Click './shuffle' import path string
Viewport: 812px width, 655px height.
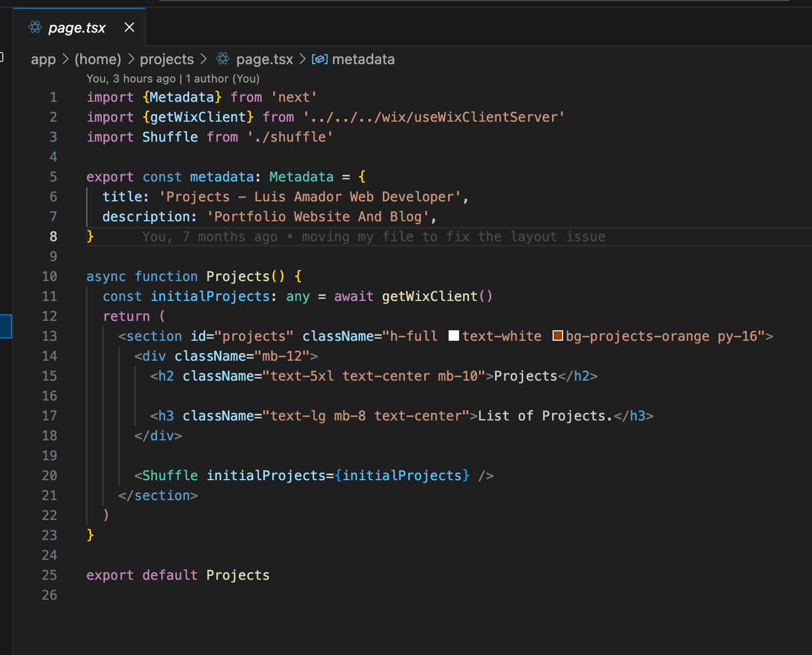tap(290, 137)
